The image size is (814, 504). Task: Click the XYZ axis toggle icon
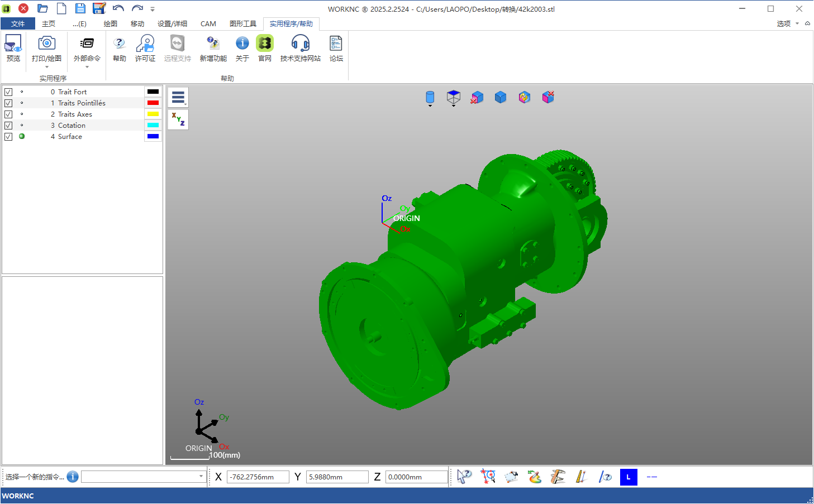[178, 119]
